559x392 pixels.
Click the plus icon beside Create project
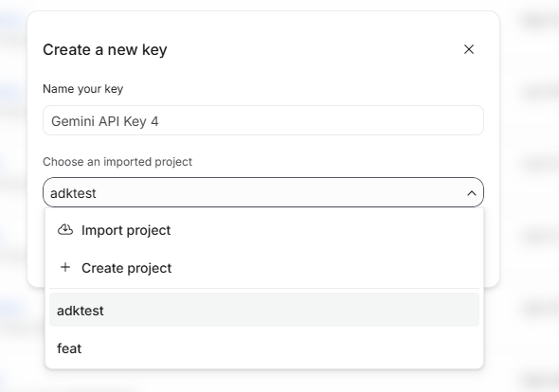point(65,267)
